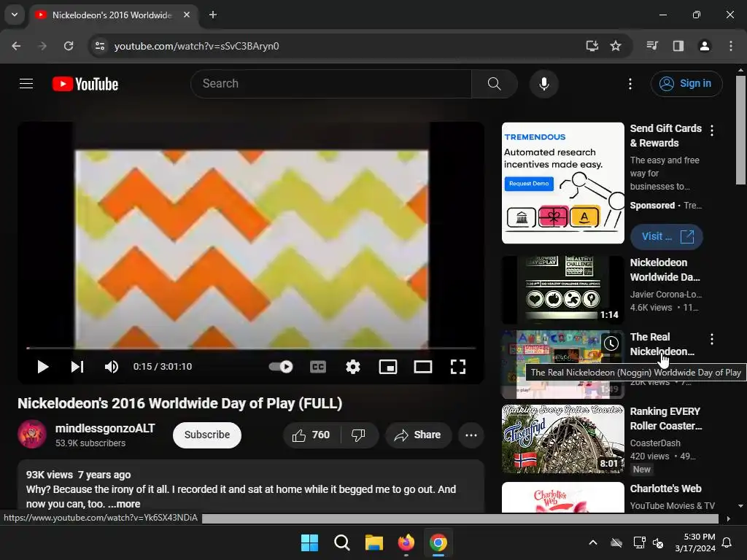Open the notifications bell in tray

(x=727, y=542)
